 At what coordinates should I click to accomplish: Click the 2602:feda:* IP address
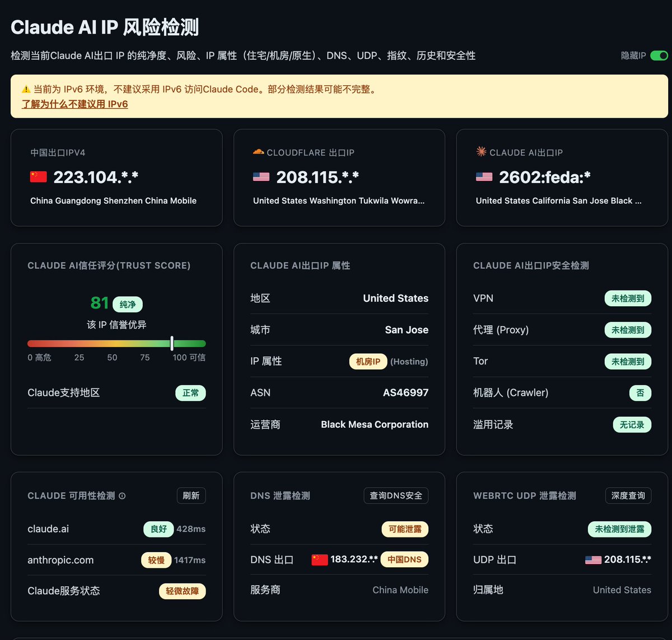[545, 177]
